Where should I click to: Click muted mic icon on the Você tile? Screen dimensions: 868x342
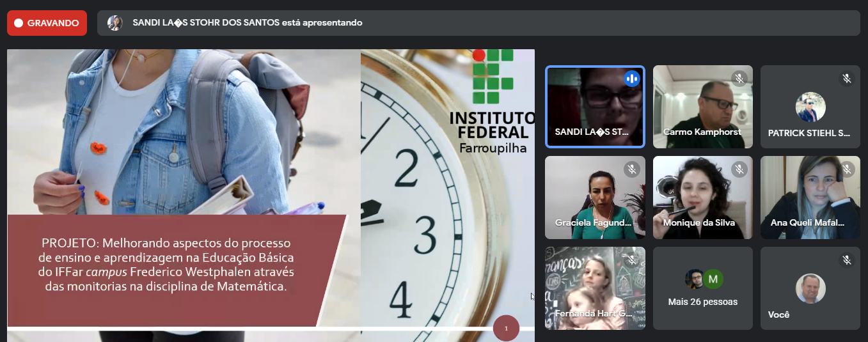pyautogui.click(x=847, y=260)
